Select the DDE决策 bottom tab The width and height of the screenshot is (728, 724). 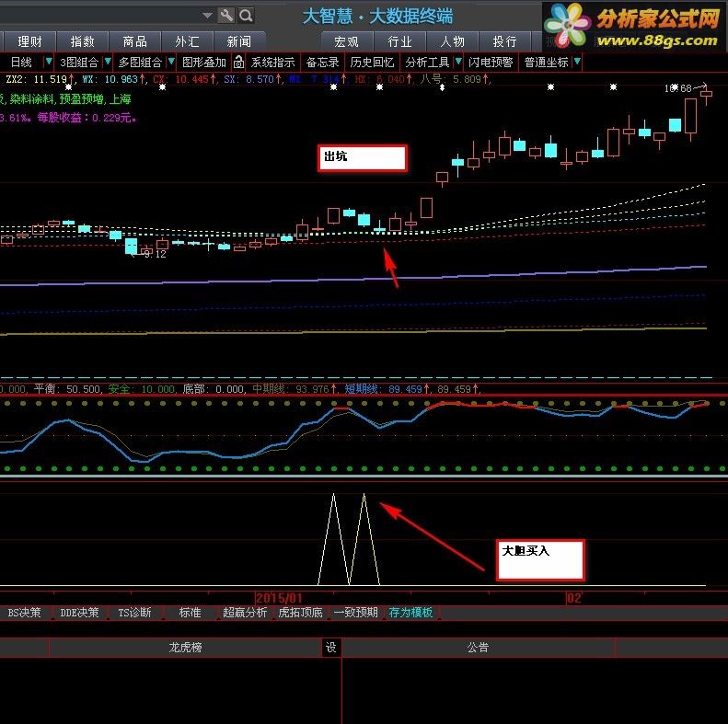[79, 613]
